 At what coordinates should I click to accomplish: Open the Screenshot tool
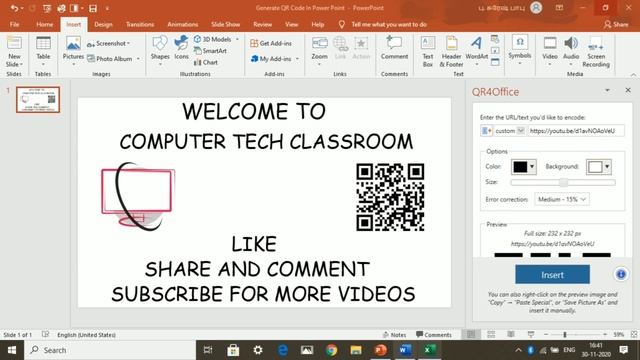[108, 43]
